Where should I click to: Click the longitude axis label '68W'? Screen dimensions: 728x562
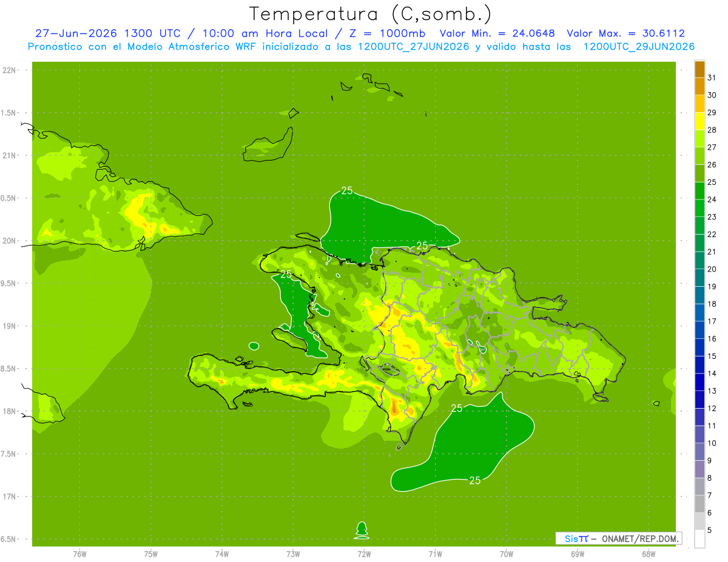point(649,554)
